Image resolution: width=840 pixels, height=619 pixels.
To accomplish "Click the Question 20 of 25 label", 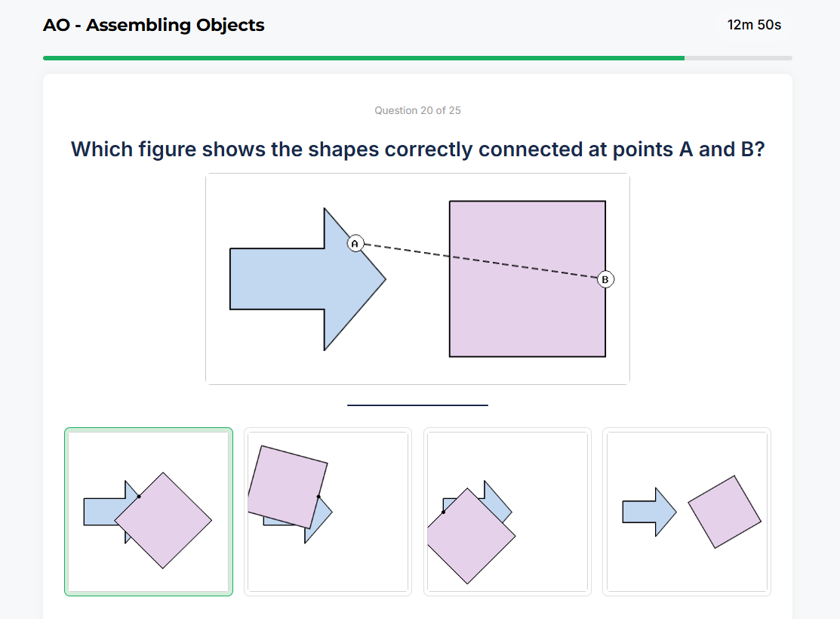I will pos(418,110).
